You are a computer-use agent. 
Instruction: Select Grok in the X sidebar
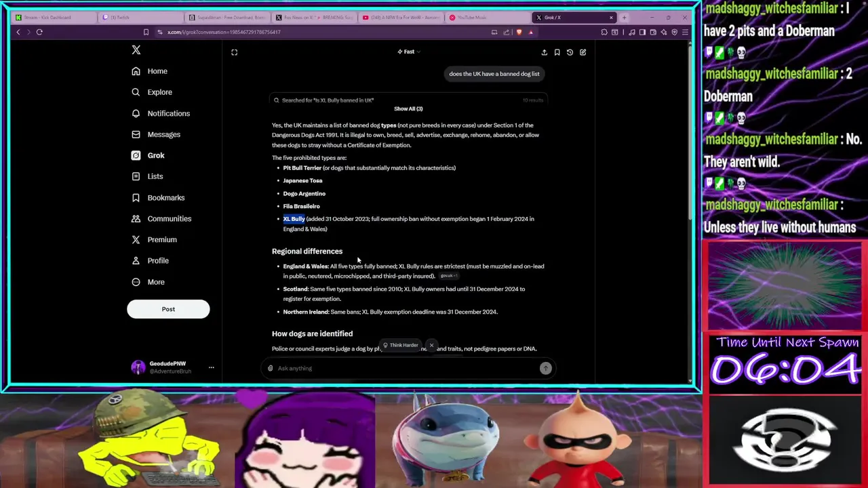coord(148,155)
